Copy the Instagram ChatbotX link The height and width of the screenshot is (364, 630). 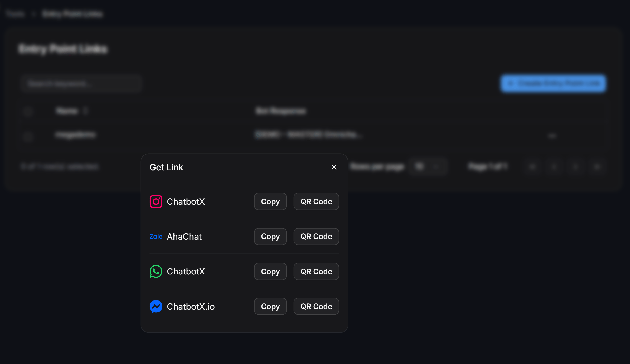click(270, 202)
